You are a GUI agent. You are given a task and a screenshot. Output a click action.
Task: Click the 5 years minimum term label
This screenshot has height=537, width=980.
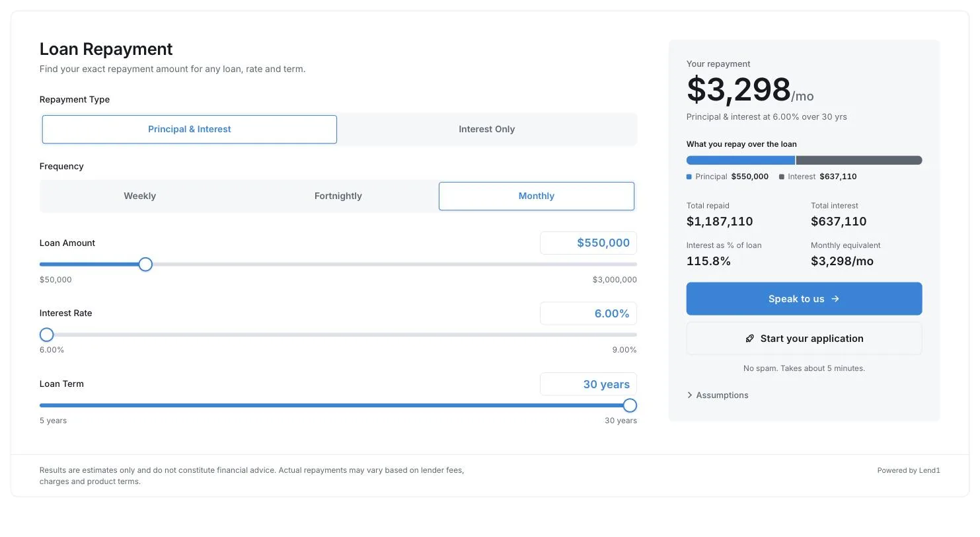coord(53,421)
